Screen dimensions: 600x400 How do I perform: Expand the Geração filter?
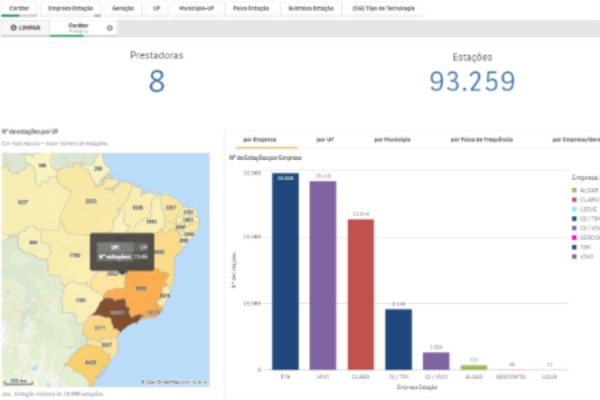click(x=123, y=7)
